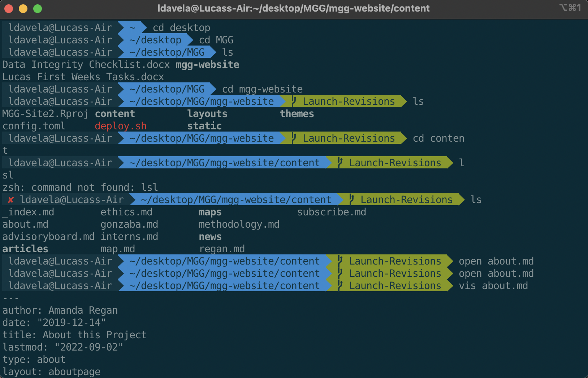This screenshot has width=588, height=378.
Task: Click git branch icon on the 'cd conten' line
Action: [294, 138]
